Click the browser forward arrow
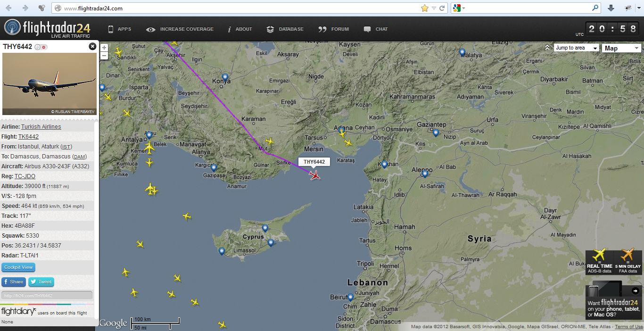The image size is (644, 331). point(25,8)
